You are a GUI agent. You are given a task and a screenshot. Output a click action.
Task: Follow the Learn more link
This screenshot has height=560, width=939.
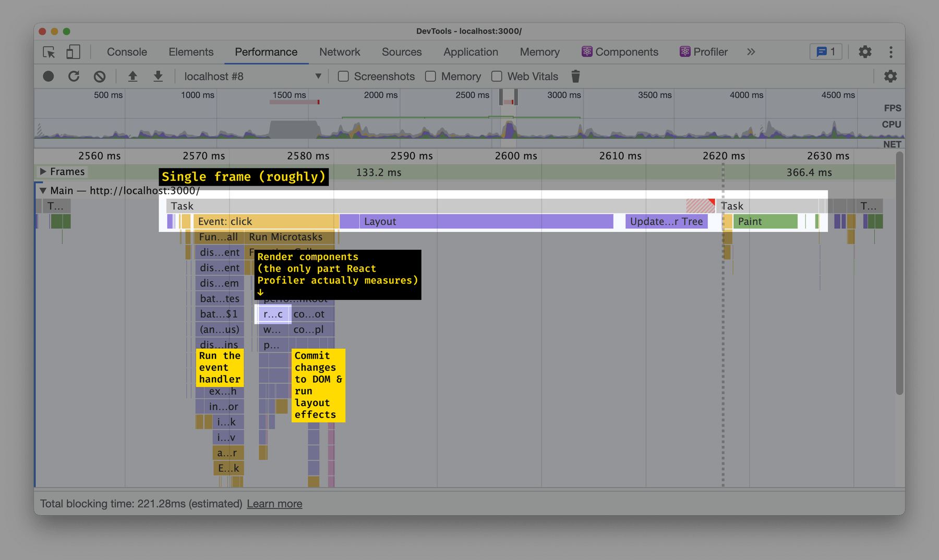tap(274, 504)
